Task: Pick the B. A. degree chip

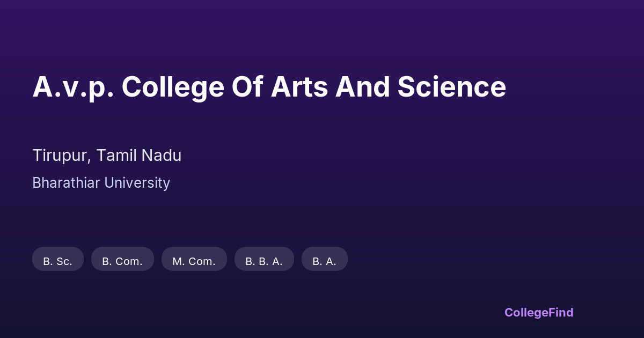Action: [x=324, y=259]
